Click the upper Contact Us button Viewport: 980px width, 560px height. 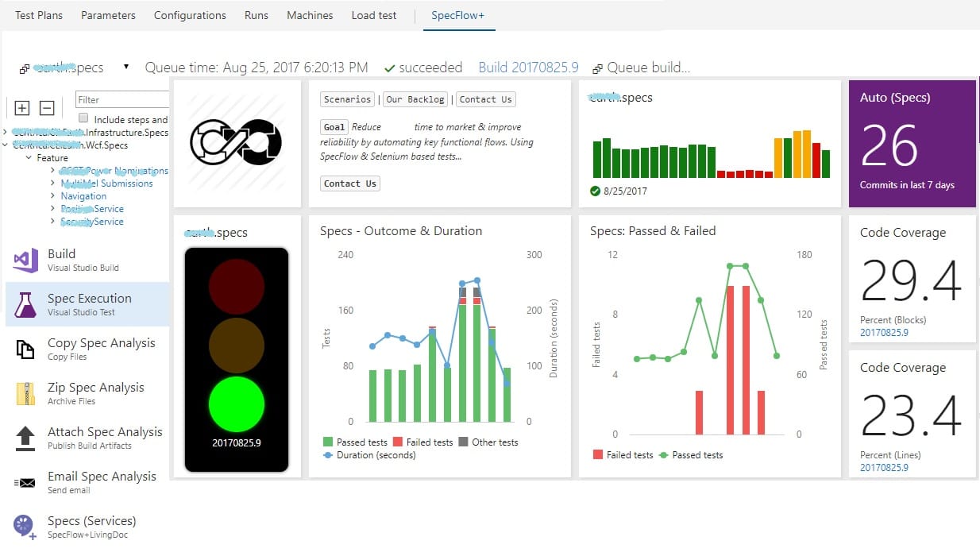486,99
